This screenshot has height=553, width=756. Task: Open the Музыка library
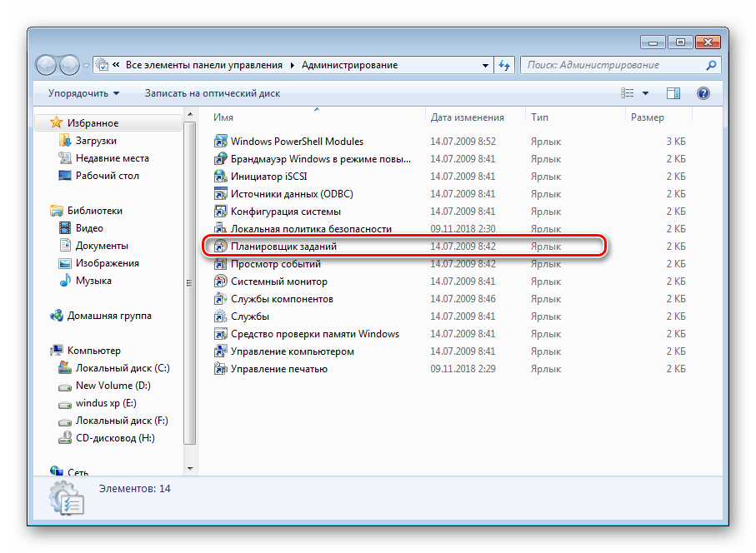point(93,281)
